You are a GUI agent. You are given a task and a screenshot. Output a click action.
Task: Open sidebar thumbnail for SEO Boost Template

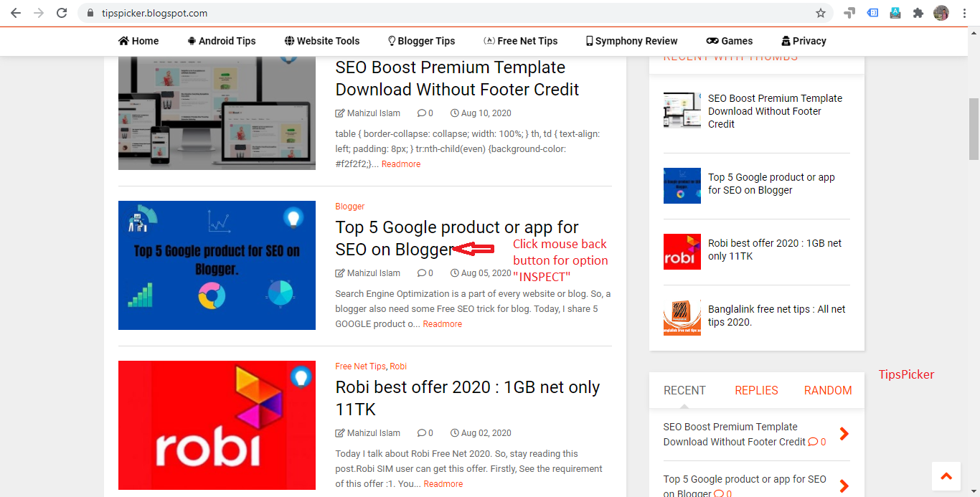[682, 110]
